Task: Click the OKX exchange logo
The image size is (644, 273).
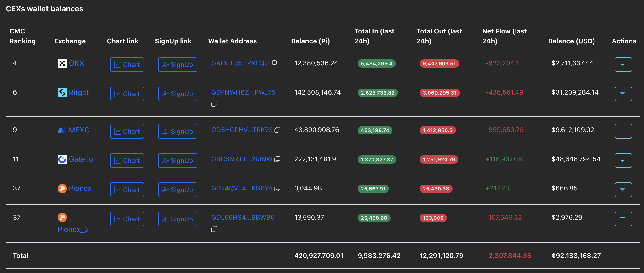Action: tap(62, 63)
